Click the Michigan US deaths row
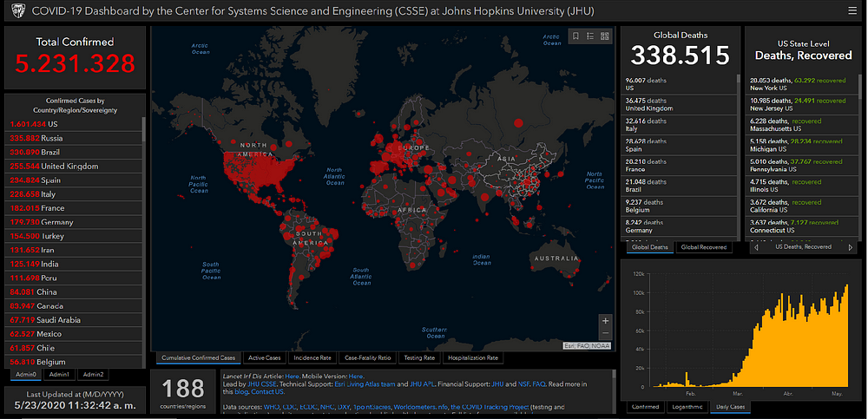 tap(802, 145)
